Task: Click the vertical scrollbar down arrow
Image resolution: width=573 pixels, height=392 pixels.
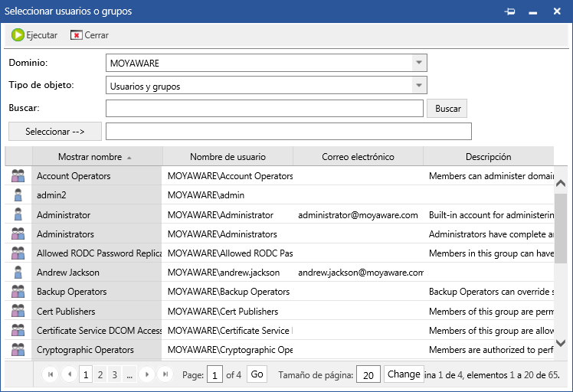Action: 561,343
